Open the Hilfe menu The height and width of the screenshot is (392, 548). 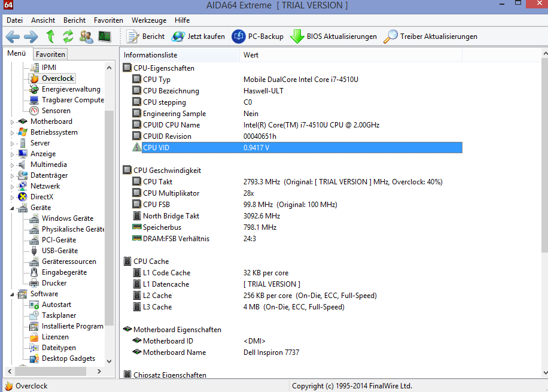(182, 20)
